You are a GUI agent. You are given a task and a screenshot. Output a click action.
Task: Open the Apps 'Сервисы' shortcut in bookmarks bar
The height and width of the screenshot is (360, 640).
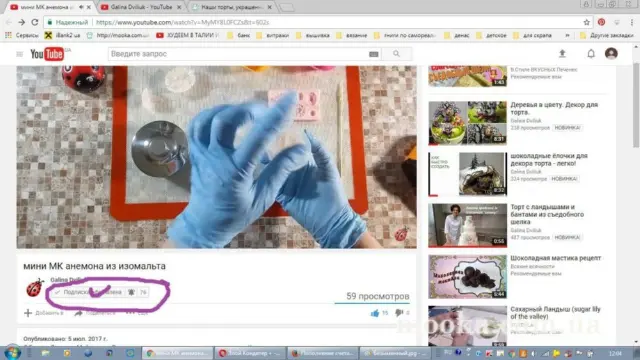pos(22,36)
